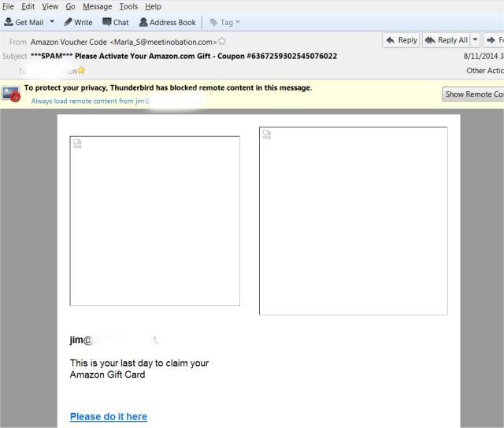Open the View menu
The image size is (504, 428).
(50, 6)
